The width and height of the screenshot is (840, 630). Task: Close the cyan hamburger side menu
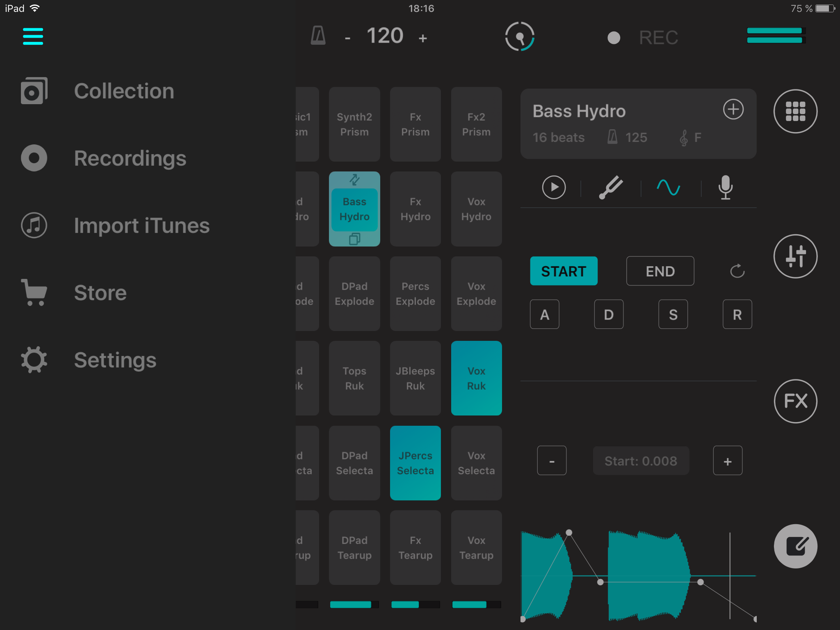click(x=33, y=36)
